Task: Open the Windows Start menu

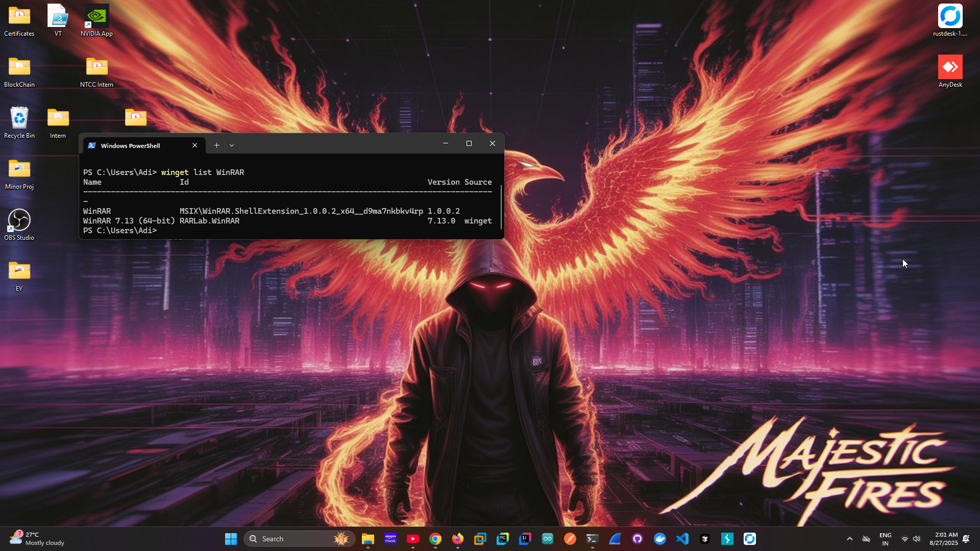Action: pyautogui.click(x=231, y=539)
